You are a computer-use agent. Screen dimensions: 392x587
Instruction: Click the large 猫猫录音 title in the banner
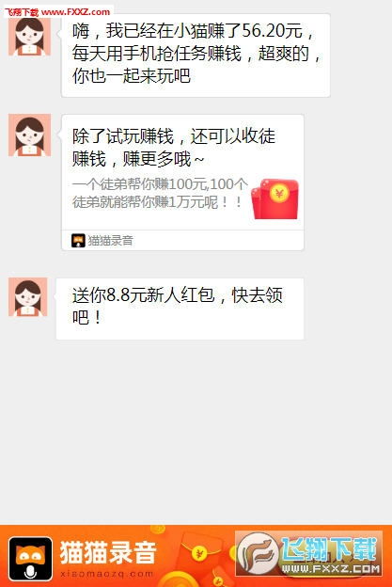[108, 552]
